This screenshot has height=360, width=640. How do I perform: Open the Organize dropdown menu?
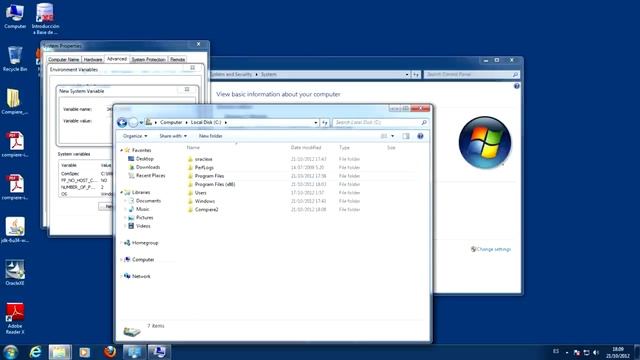tap(135, 136)
